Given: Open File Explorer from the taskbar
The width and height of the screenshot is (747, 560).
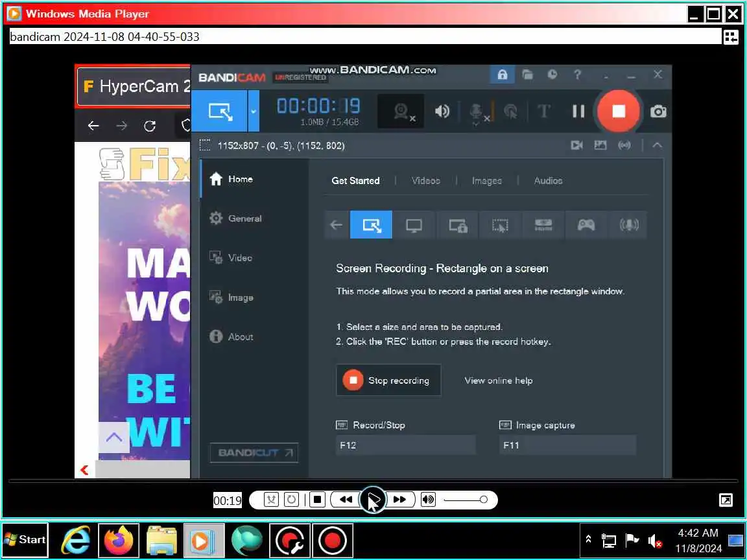Looking at the screenshot, I should point(161,541).
